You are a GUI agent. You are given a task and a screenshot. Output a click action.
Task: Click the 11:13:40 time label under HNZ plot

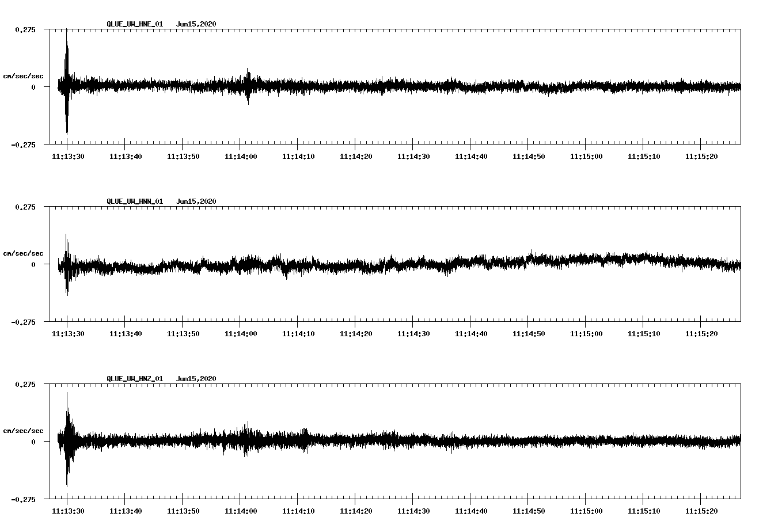coord(126,511)
